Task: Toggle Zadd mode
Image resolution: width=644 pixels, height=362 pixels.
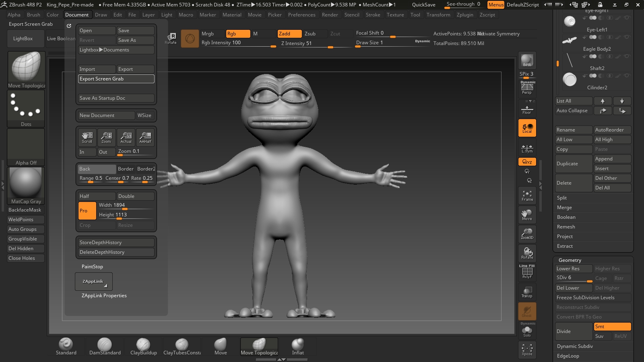Action: coord(289,34)
